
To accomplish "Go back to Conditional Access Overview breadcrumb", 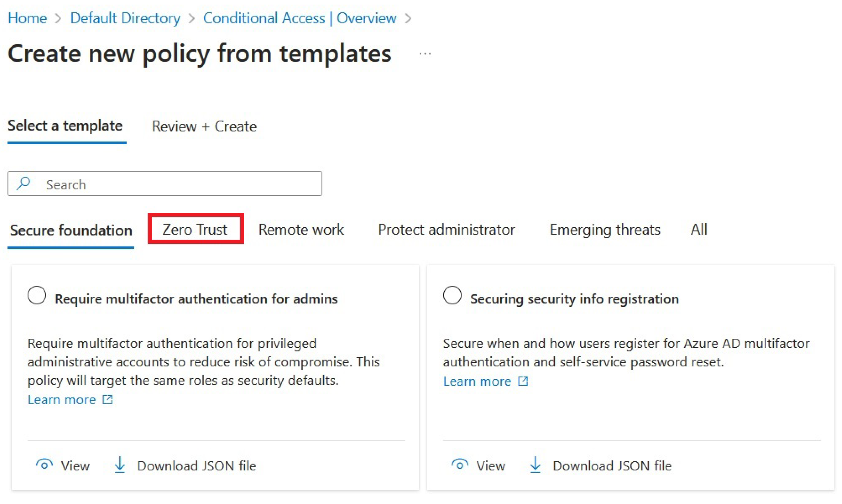I will pyautogui.click(x=300, y=18).
